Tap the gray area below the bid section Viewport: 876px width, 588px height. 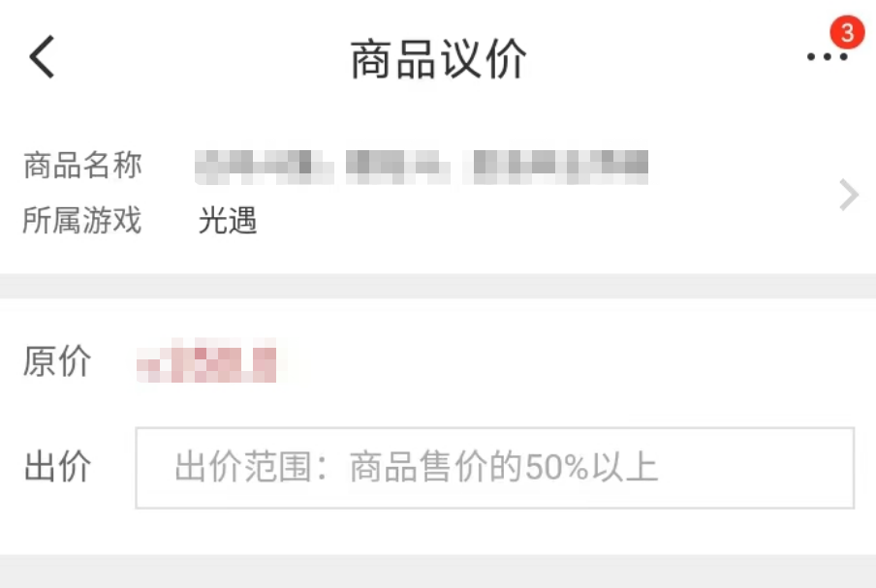pyautogui.click(x=438, y=572)
